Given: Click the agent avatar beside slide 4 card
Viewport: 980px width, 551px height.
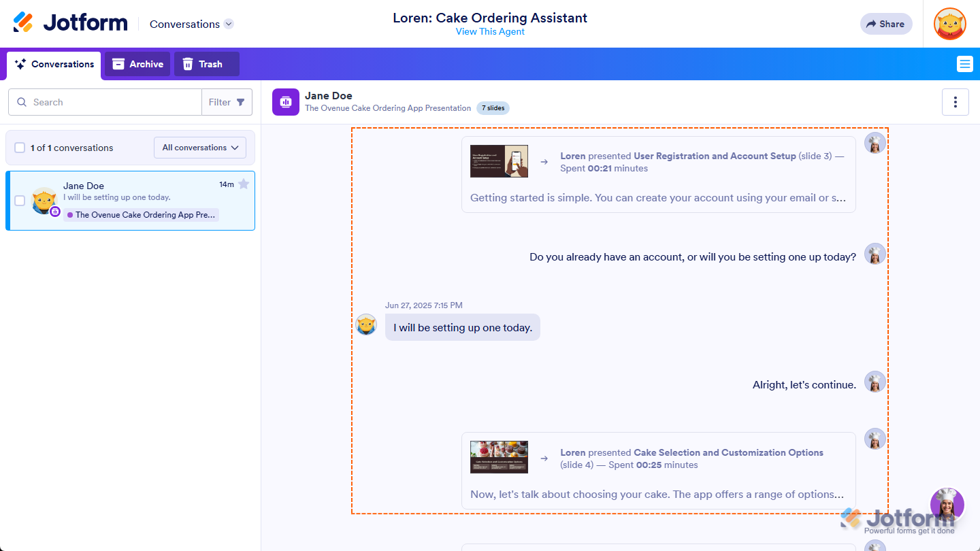Looking at the screenshot, I should [875, 439].
